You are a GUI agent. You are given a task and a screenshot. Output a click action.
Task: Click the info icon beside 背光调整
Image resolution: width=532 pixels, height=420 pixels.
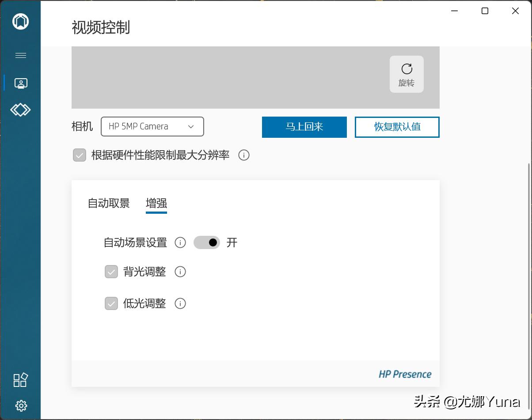[180, 272]
